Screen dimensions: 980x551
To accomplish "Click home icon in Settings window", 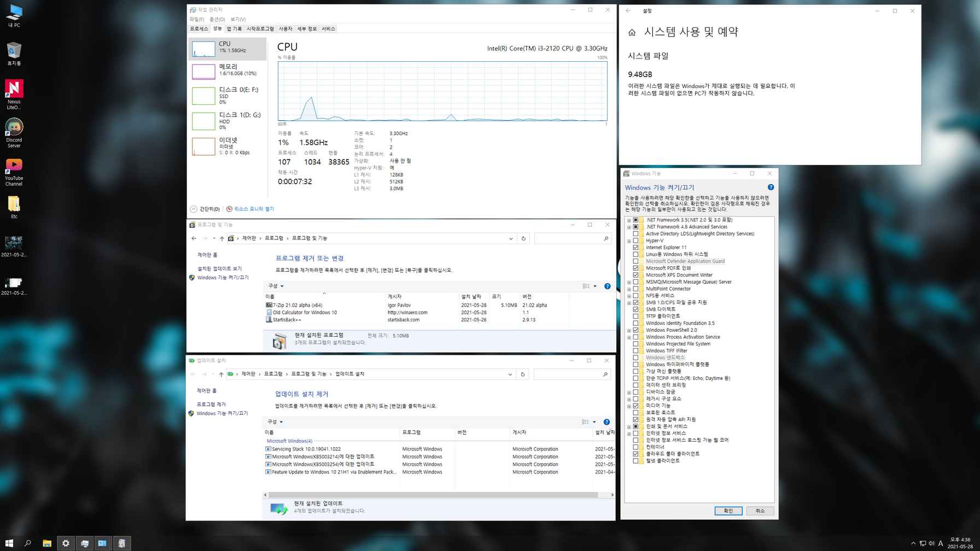I will click(x=632, y=33).
